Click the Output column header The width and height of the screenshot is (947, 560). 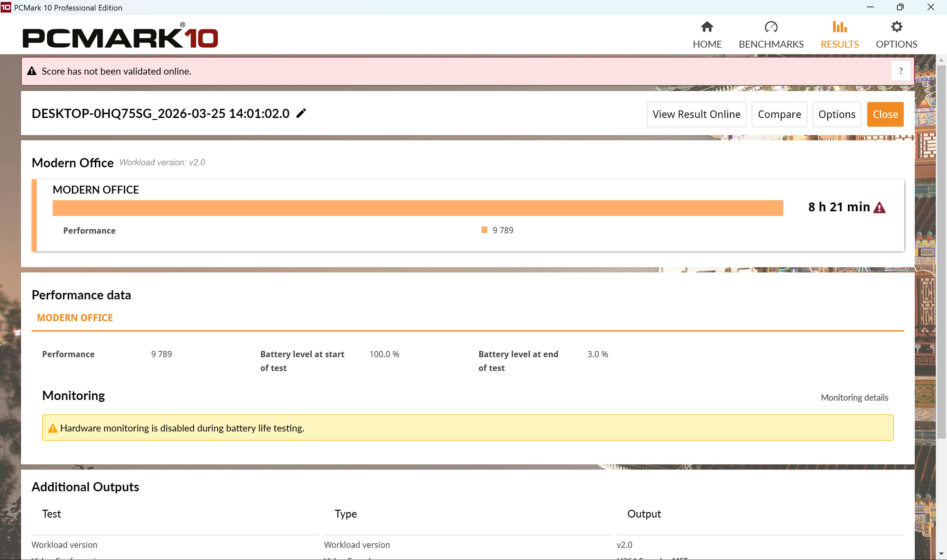tap(644, 514)
